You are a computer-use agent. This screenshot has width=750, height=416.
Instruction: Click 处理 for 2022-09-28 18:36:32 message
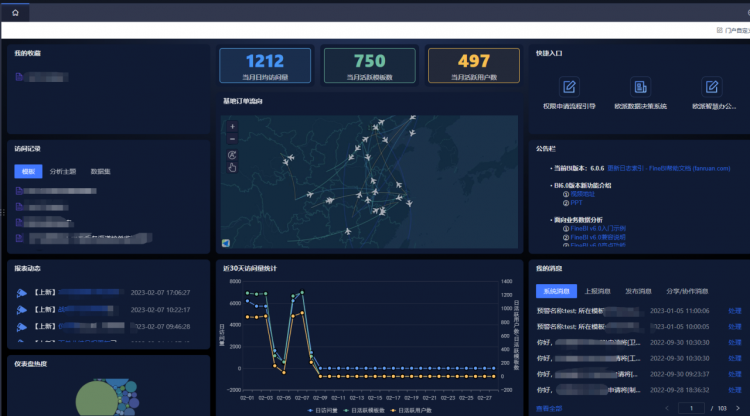(x=735, y=390)
